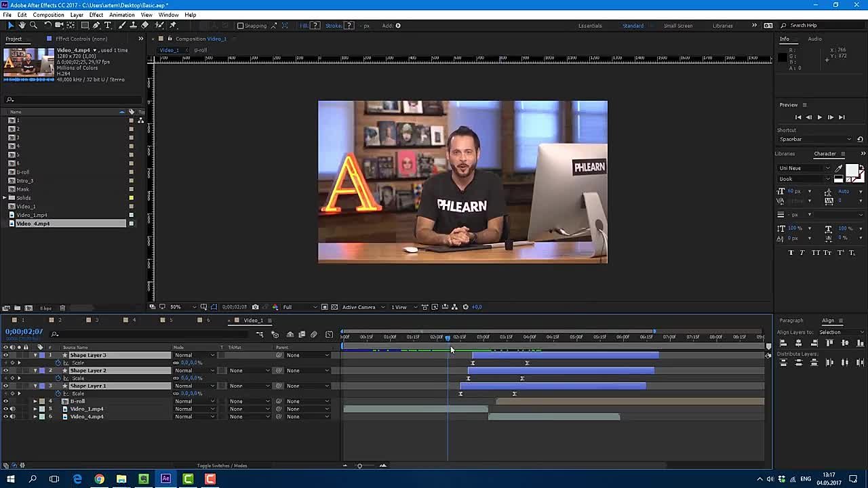Activate the Puppet Pin tool
The height and width of the screenshot is (488, 868).
(x=173, y=25)
